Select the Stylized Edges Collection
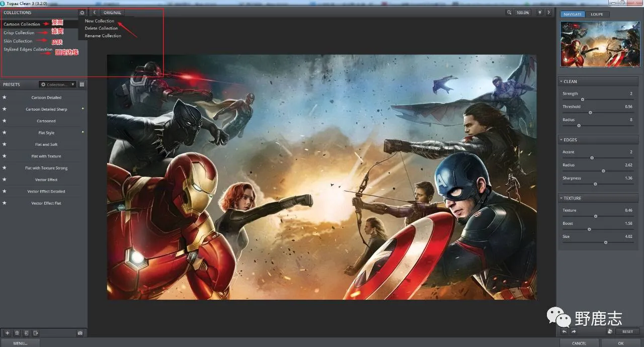The height and width of the screenshot is (347, 644). pos(28,50)
